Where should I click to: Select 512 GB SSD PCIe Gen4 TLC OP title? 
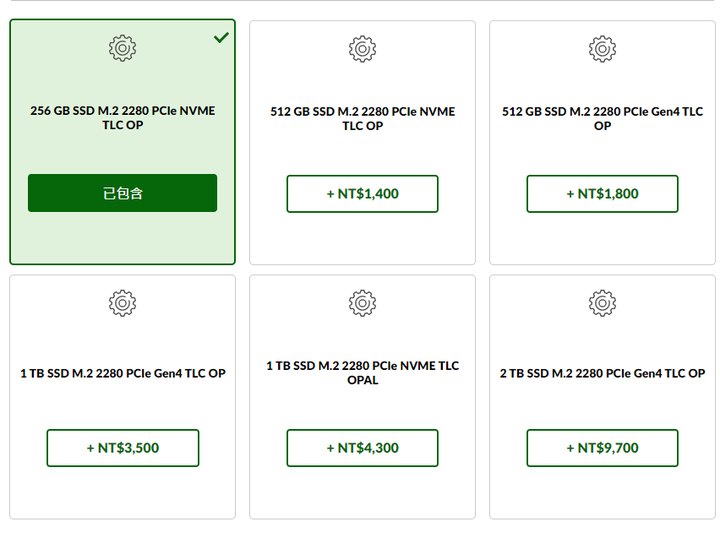point(602,118)
